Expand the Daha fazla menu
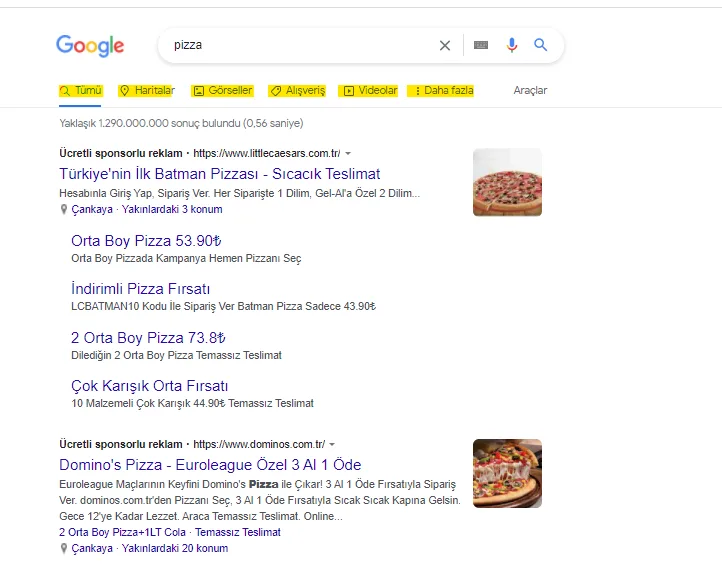 click(x=441, y=91)
